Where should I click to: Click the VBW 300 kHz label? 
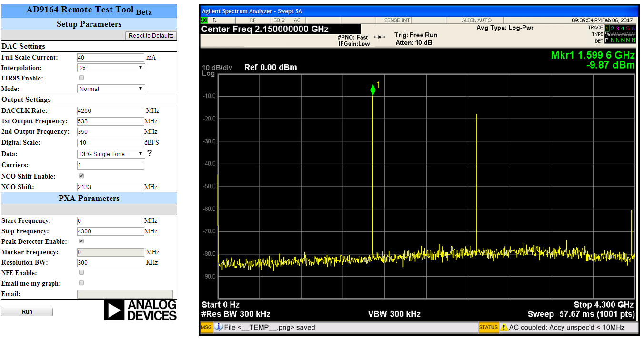(394, 314)
